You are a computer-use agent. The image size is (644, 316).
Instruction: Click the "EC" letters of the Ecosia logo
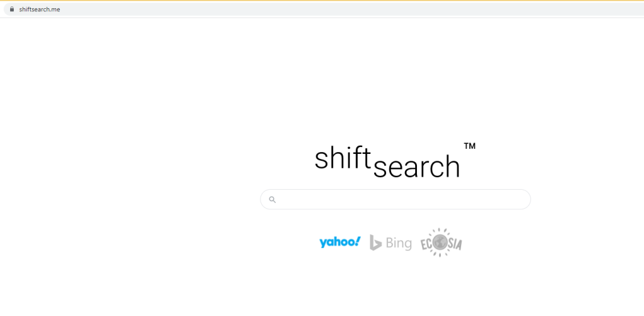[x=428, y=242]
